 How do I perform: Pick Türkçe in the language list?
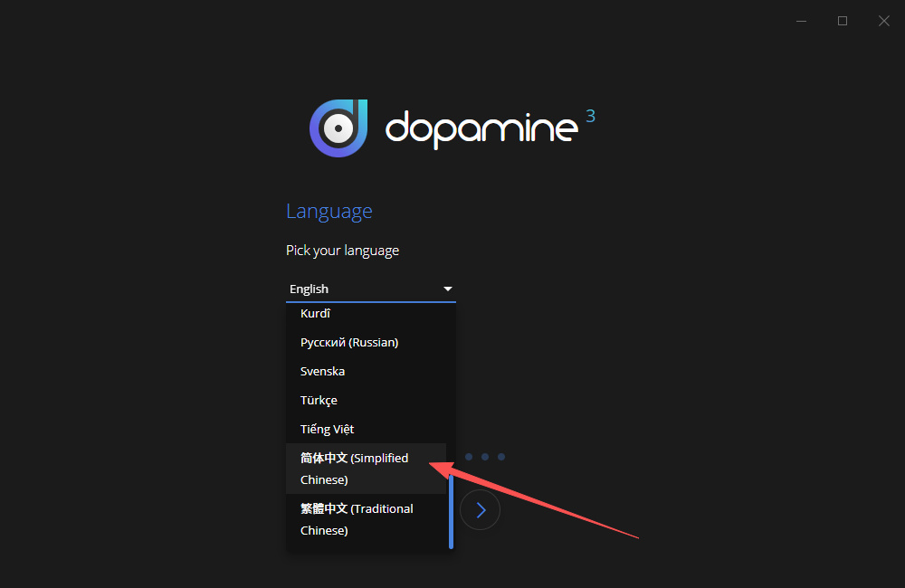366,400
